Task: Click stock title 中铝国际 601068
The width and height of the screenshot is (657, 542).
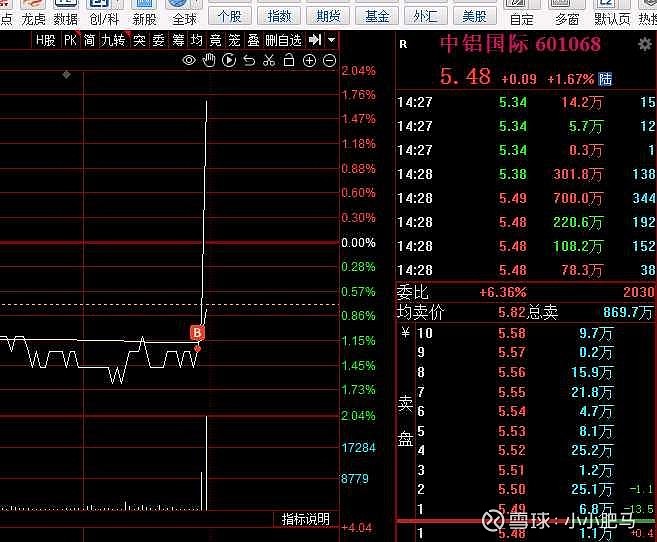Action: point(520,44)
